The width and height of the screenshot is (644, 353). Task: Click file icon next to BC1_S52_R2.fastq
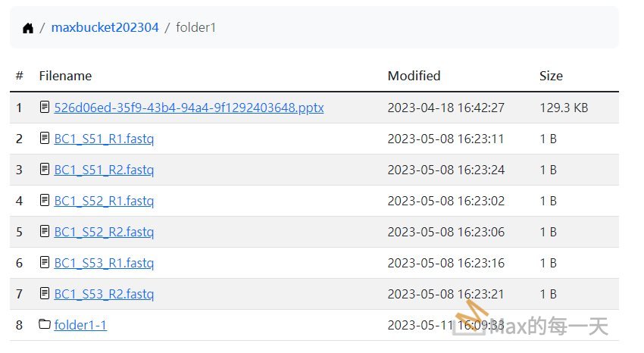pyautogui.click(x=45, y=232)
